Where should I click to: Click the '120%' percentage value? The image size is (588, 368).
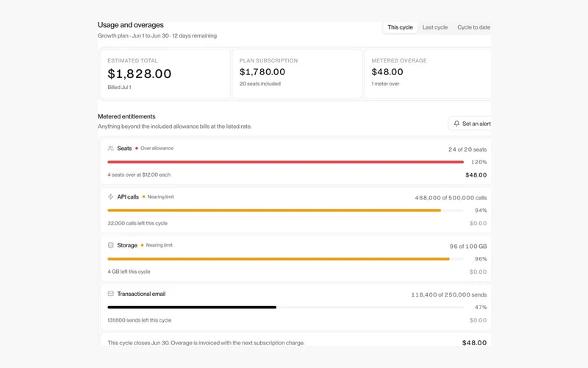(x=479, y=162)
